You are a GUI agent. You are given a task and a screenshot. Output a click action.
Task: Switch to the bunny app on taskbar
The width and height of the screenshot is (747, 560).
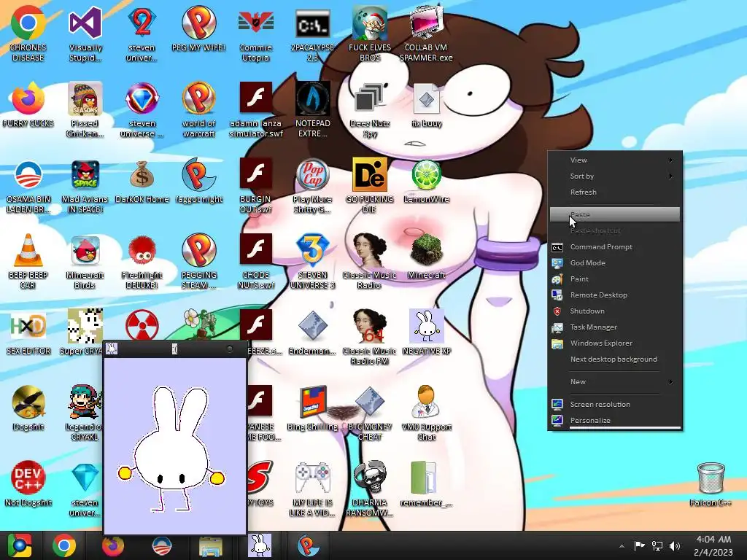click(x=260, y=545)
